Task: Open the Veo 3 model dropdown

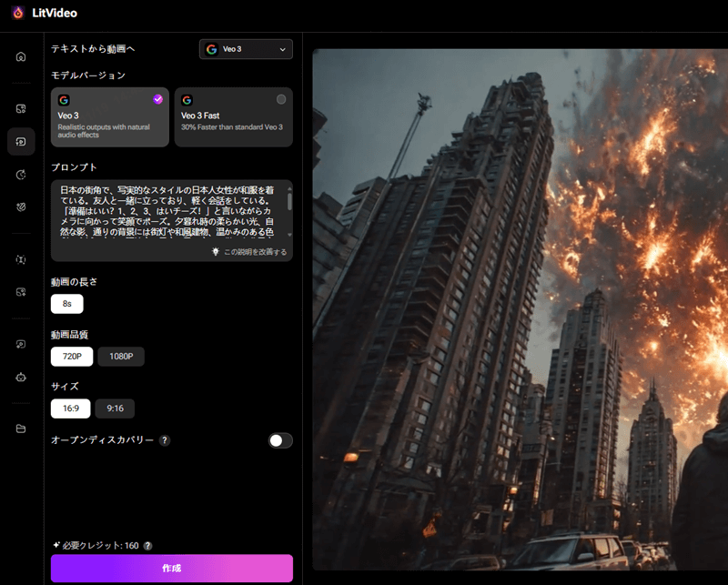Action: [x=246, y=49]
